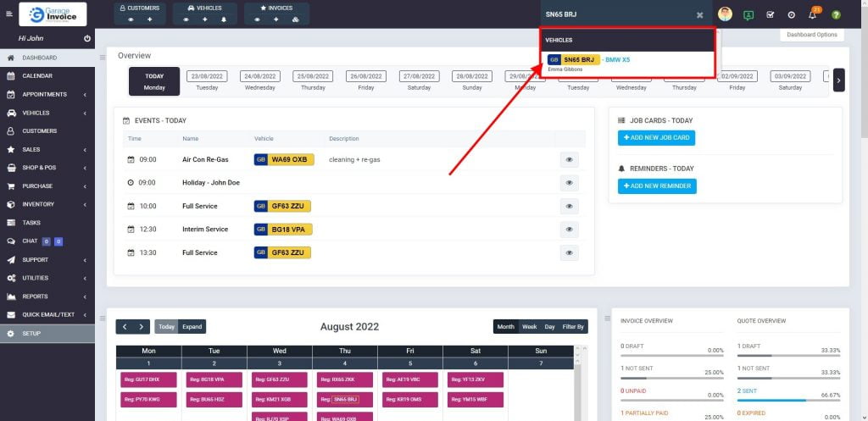Expand Vehicles sidebar menu
This screenshot has width=868, height=421.
(47, 113)
